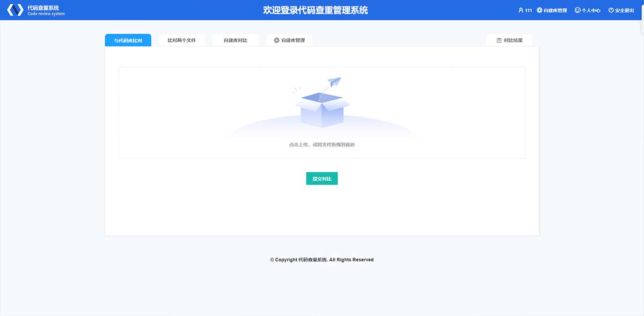Switch to the 与代码库比对 tab

coord(128,40)
